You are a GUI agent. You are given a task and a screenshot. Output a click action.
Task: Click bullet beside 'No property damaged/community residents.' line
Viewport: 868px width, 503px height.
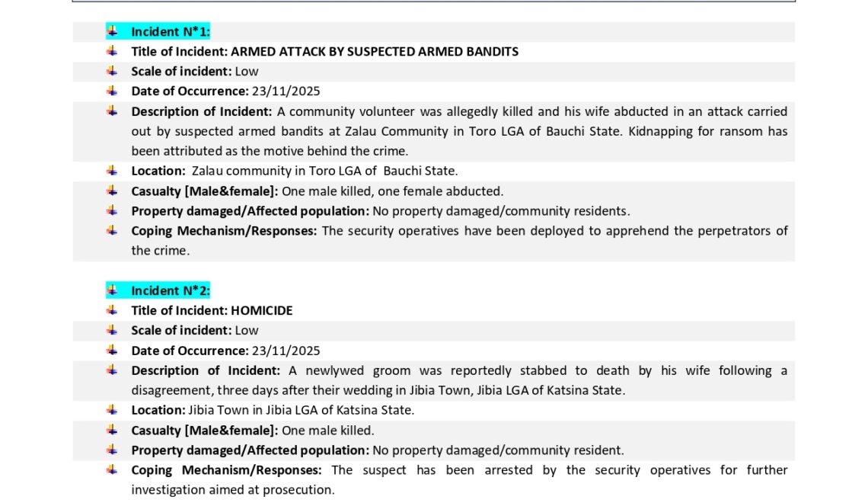click(x=112, y=210)
